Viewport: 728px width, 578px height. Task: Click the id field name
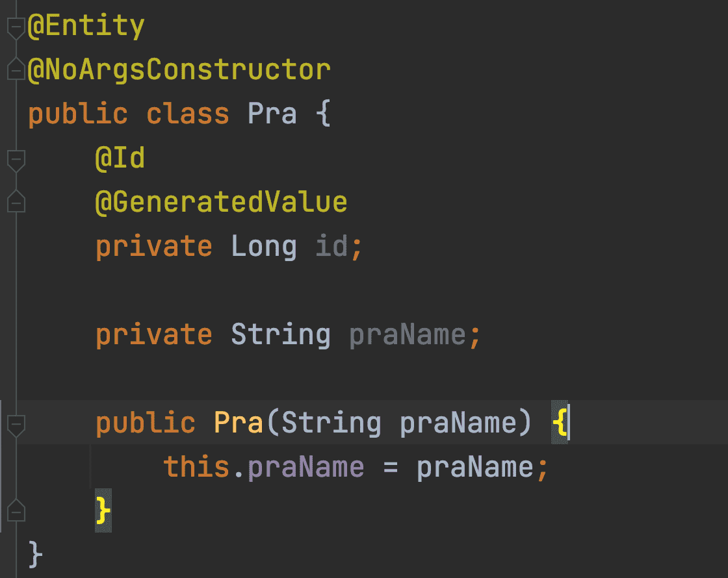click(x=331, y=247)
